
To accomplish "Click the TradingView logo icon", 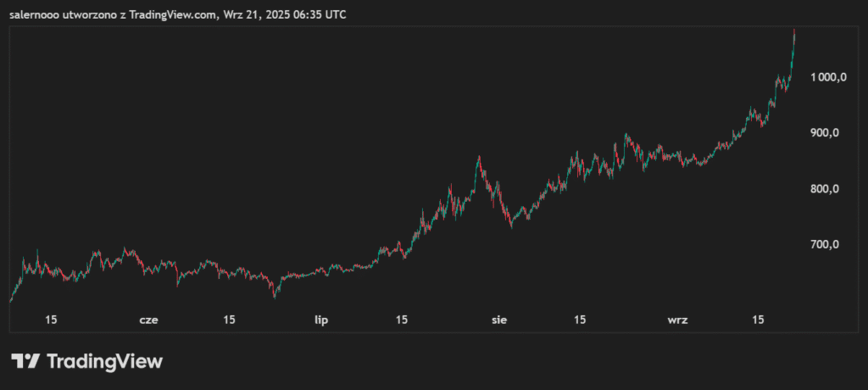I will coord(25,361).
